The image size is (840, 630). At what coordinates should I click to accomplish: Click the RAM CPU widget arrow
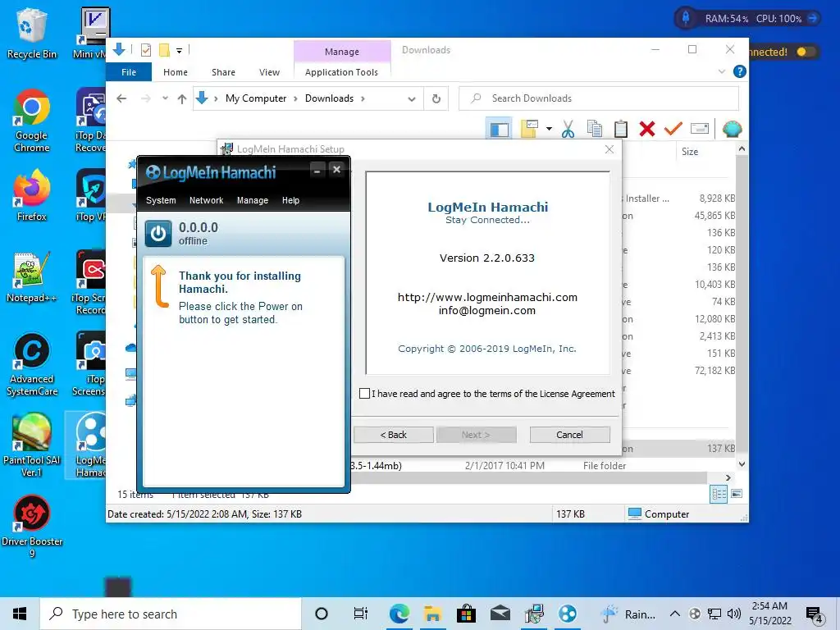coord(813,18)
